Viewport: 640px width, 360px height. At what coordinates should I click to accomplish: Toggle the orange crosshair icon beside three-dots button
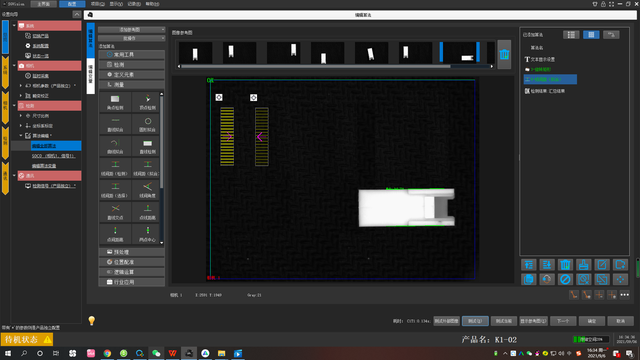pyautogui.click(x=612, y=295)
